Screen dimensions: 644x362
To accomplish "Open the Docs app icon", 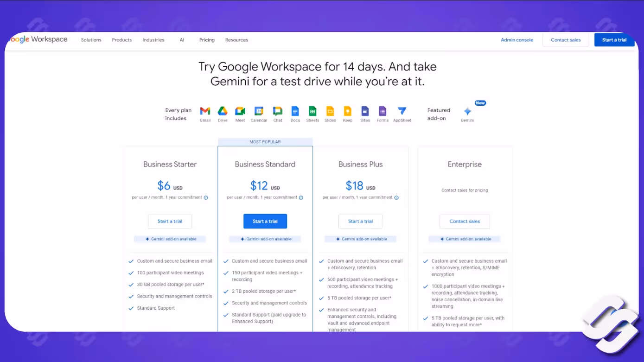I will pyautogui.click(x=295, y=111).
